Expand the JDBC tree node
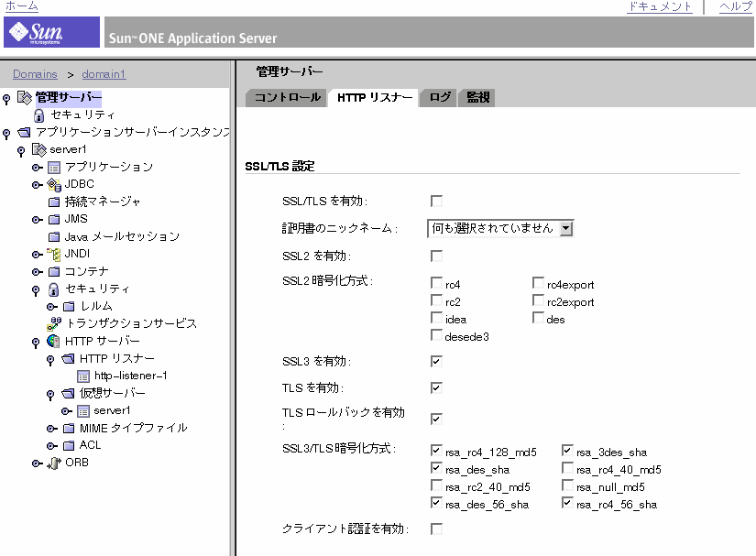The image size is (756, 556). [38, 185]
